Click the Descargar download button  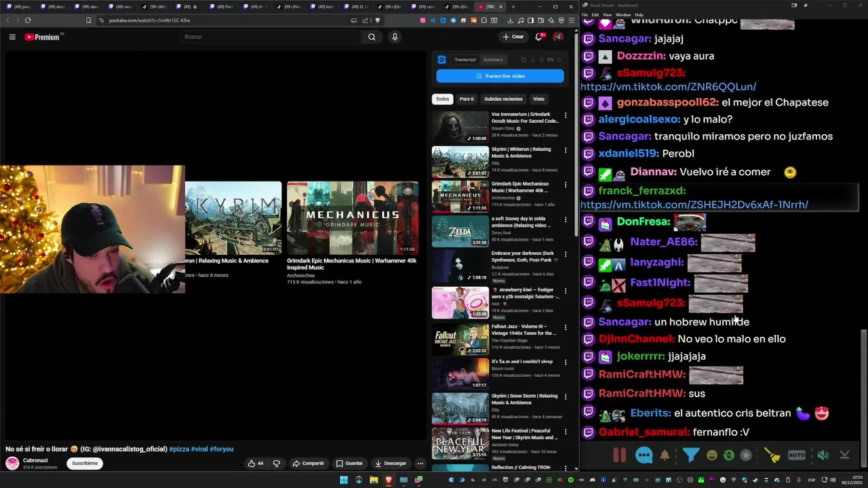coord(391,464)
